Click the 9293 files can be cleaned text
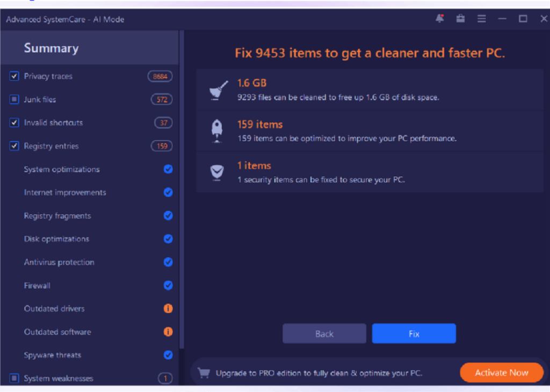 pyautogui.click(x=338, y=98)
